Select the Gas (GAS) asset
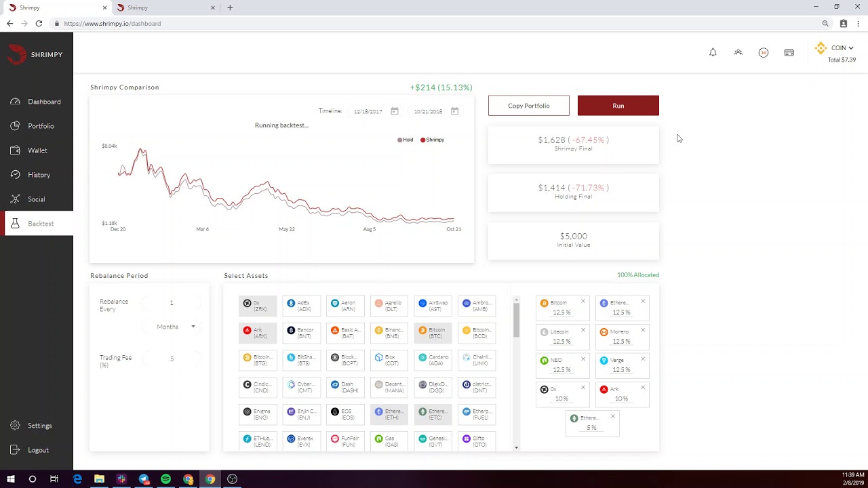The width and height of the screenshot is (868, 488). coord(389,441)
